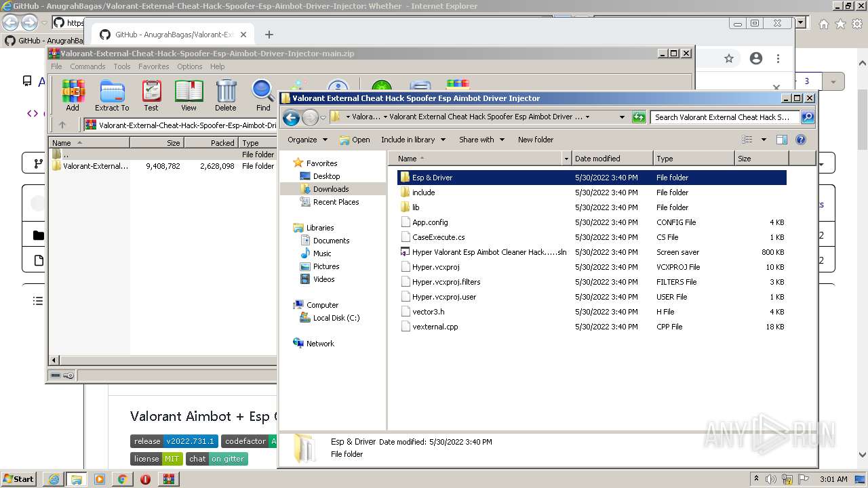Select Valorant-External folder in WinRAR list
Viewport: 868px width, 488px height.
(x=163, y=166)
